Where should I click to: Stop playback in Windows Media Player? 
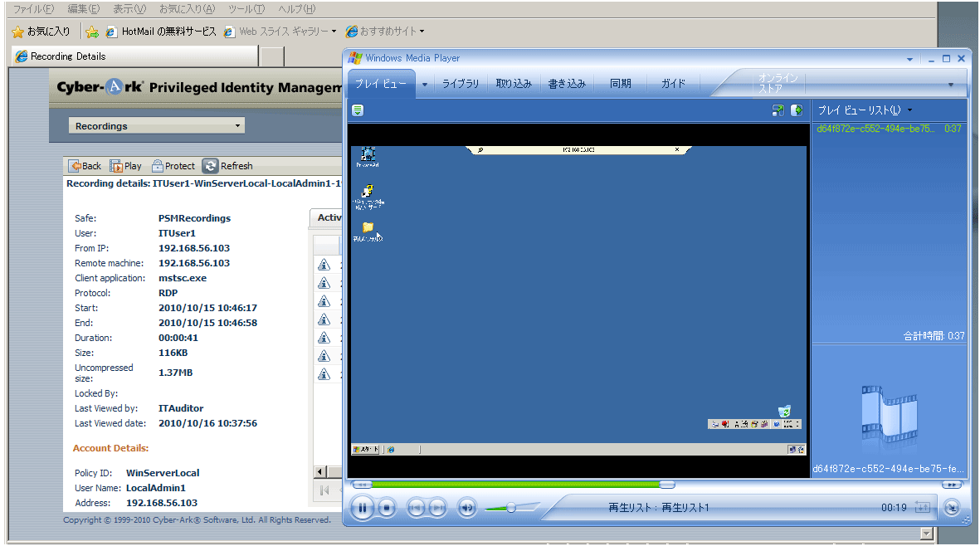pyautogui.click(x=387, y=508)
